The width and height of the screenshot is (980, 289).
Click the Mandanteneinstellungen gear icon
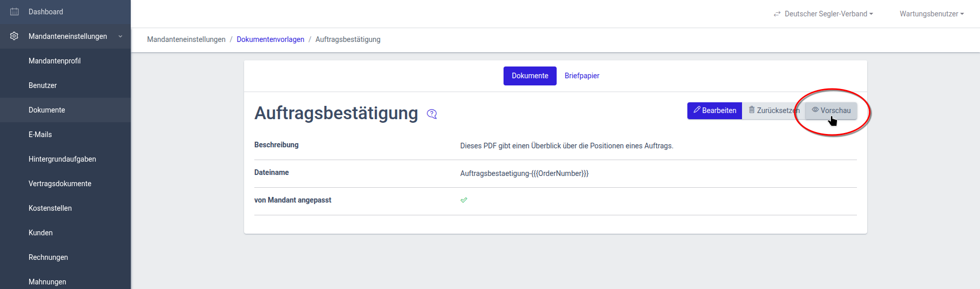(x=14, y=36)
